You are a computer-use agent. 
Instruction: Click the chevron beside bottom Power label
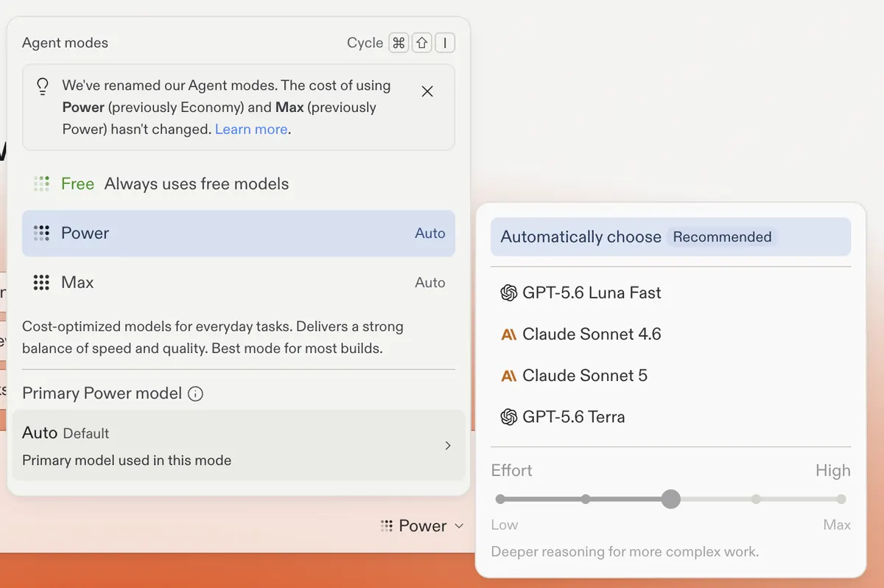tap(459, 526)
